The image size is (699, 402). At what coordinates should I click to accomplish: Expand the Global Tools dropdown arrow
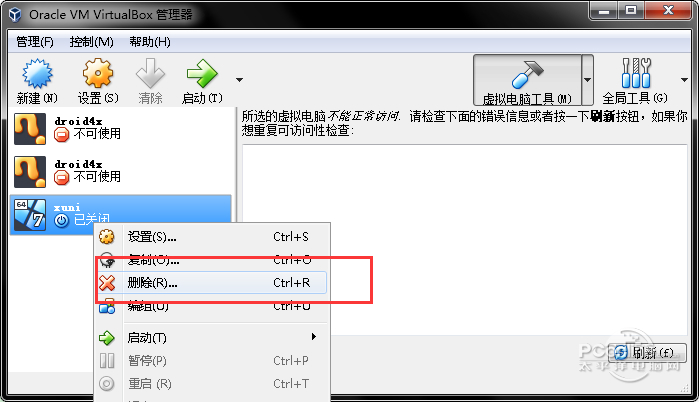click(684, 80)
